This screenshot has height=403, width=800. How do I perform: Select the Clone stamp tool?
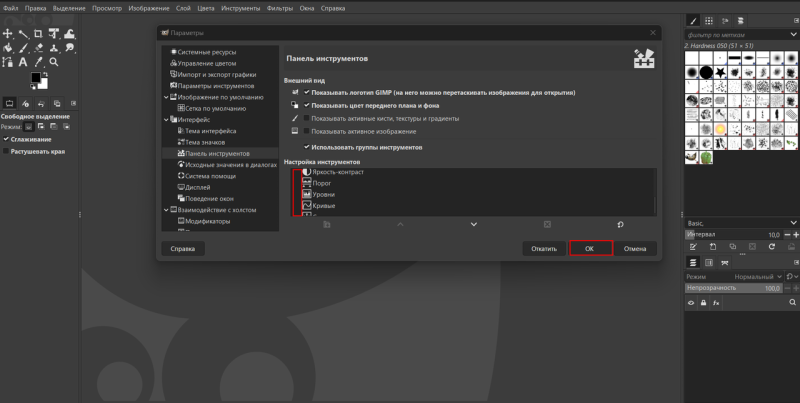click(54, 48)
